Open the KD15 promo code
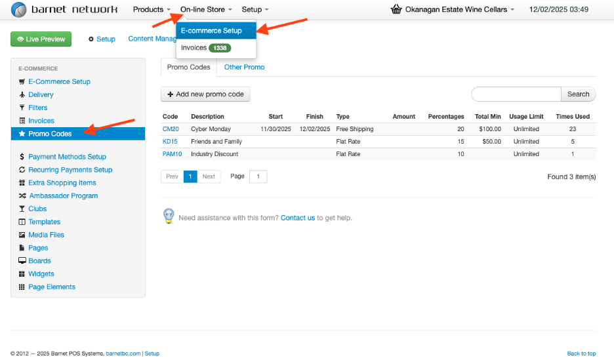 click(x=170, y=142)
